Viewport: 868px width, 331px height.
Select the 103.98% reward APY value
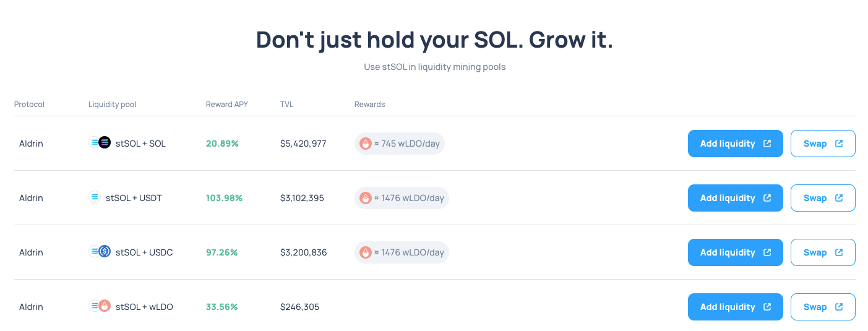(224, 198)
